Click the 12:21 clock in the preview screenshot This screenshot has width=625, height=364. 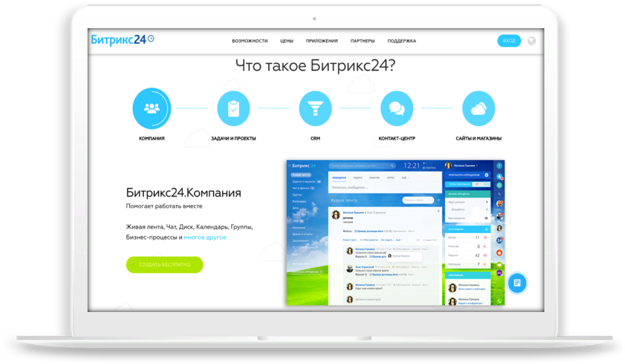point(412,166)
